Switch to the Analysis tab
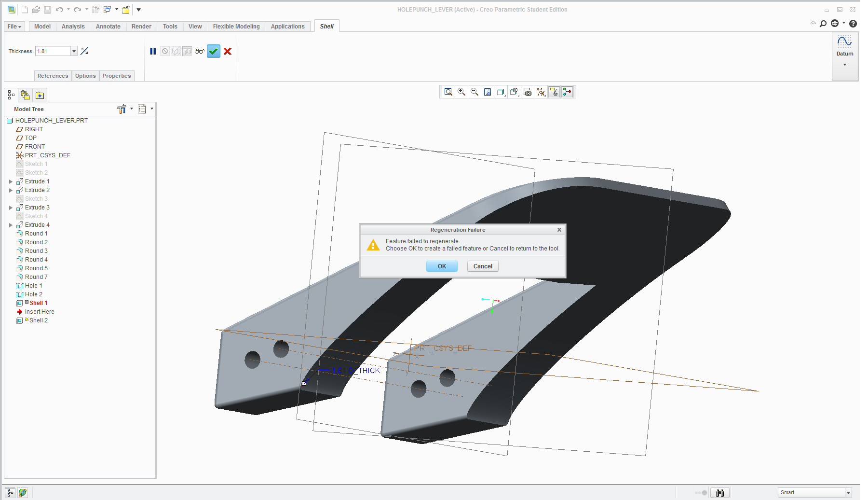868x500 pixels. tap(73, 27)
